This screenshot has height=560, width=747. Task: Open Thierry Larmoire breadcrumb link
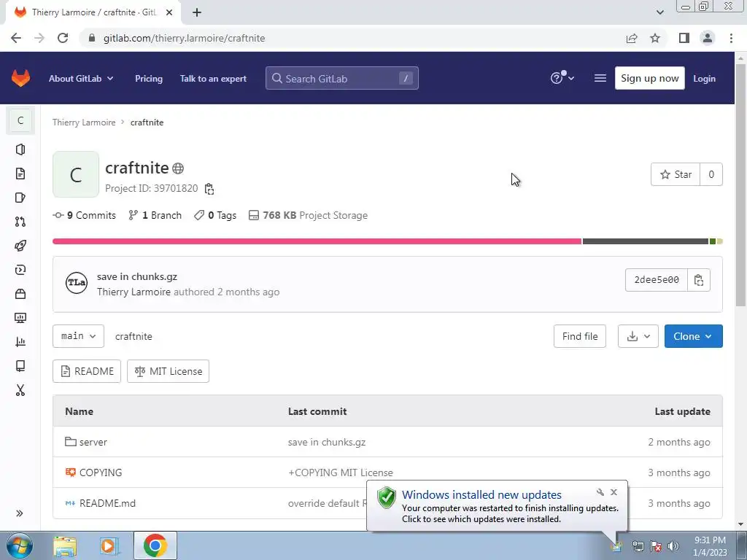tap(84, 122)
